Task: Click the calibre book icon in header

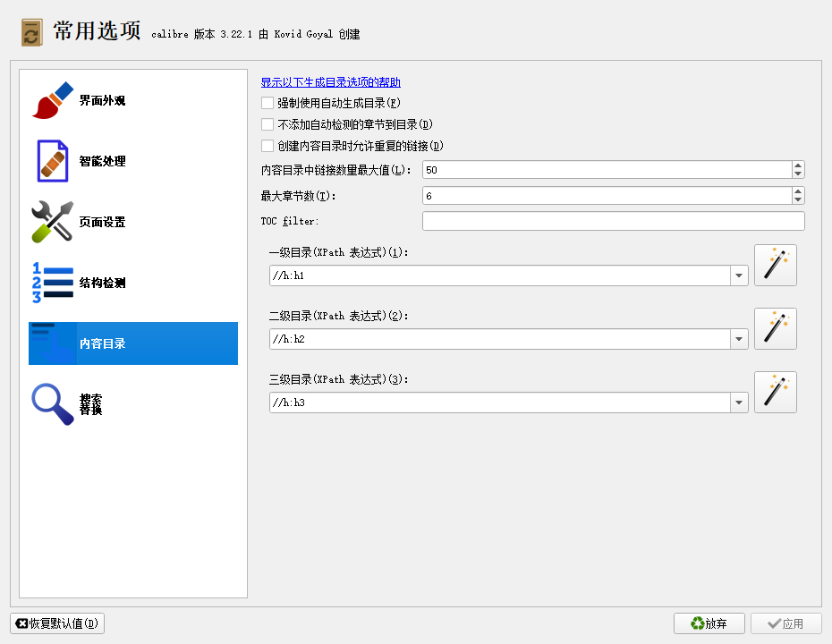Action: point(32,32)
